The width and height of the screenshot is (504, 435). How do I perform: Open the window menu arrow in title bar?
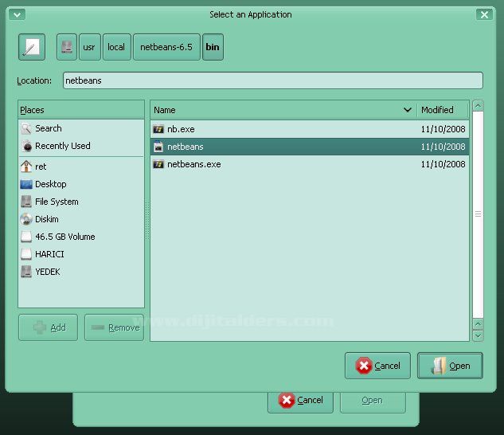17,14
